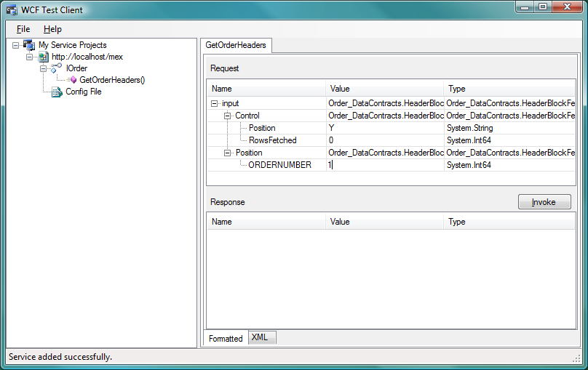
Task: Open the File menu
Action: click(x=23, y=29)
